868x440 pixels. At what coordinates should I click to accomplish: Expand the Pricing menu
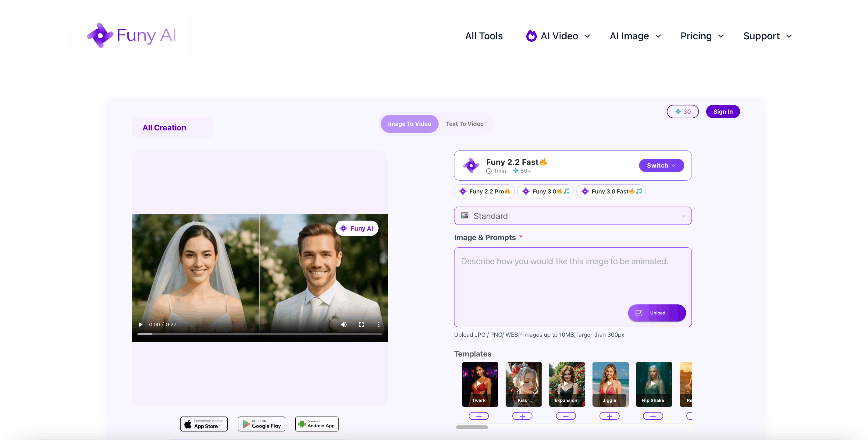coord(702,36)
